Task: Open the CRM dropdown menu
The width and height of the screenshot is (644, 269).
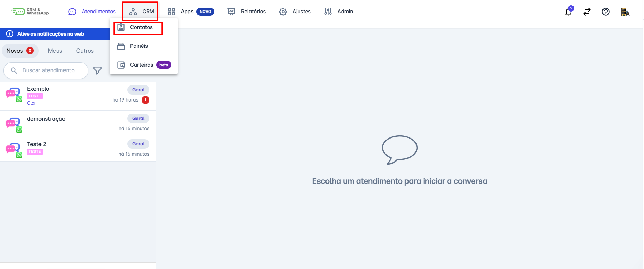Action: (x=141, y=12)
